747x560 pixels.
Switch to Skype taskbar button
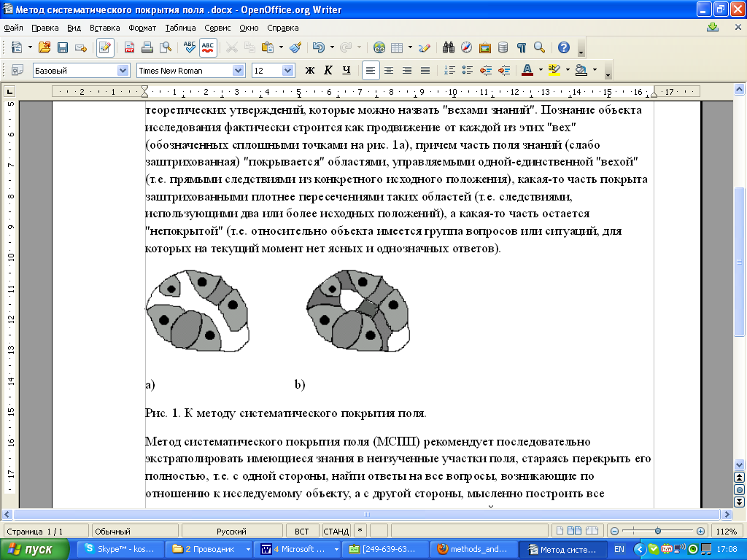[121, 550]
